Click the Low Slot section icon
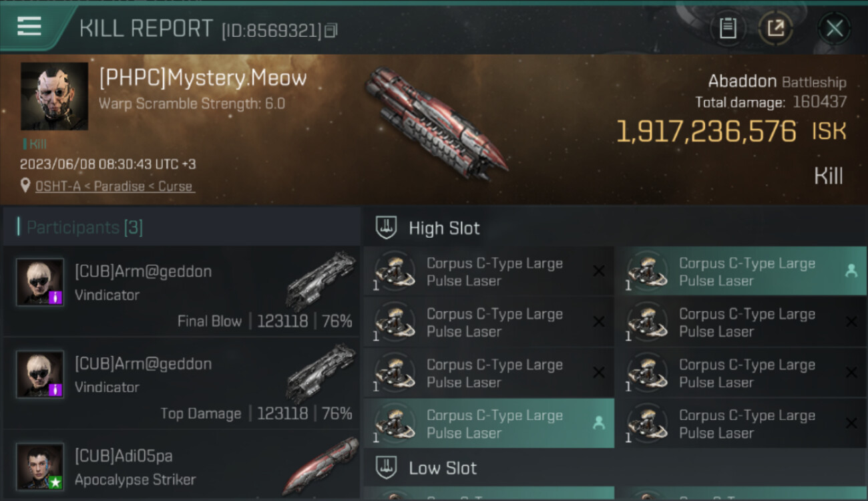868x501 pixels. [x=387, y=468]
